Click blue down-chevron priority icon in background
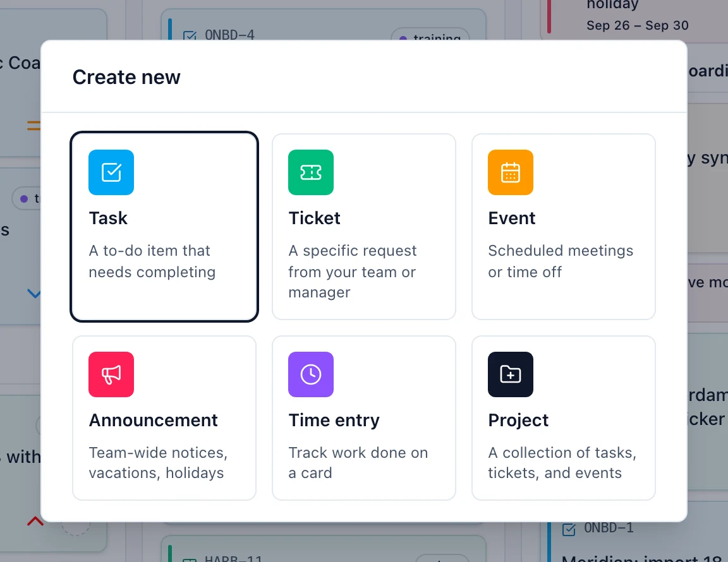 coord(34,293)
